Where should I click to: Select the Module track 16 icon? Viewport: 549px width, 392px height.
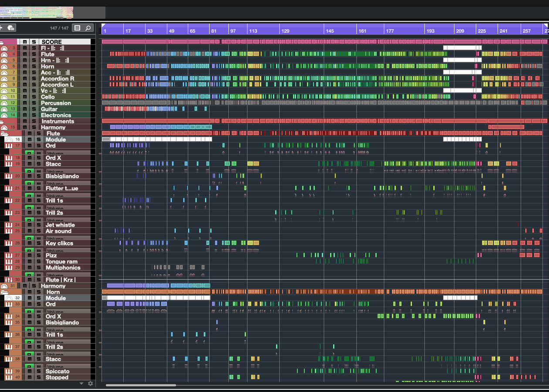pos(9,140)
